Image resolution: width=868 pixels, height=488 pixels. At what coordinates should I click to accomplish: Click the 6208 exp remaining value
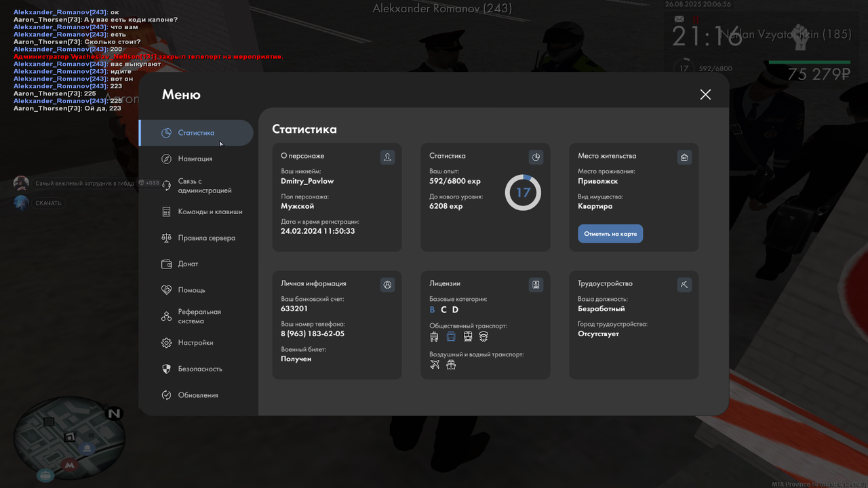446,206
